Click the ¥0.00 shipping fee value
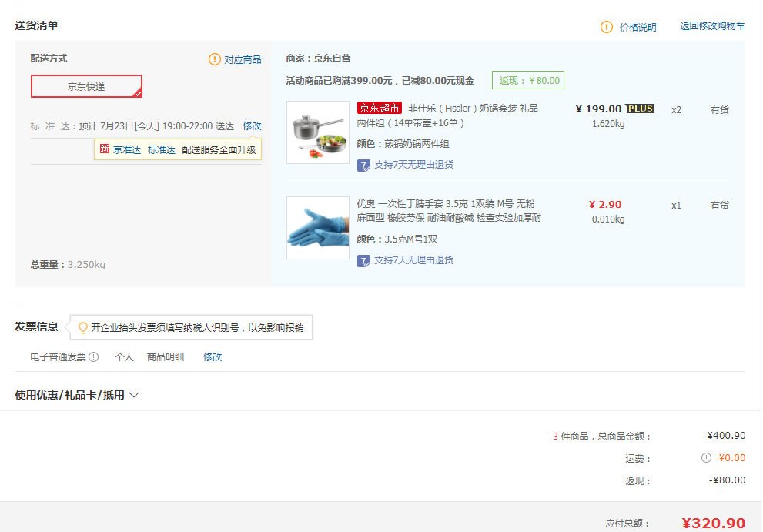This screenshot has width=763, height=532. [732, 458]
